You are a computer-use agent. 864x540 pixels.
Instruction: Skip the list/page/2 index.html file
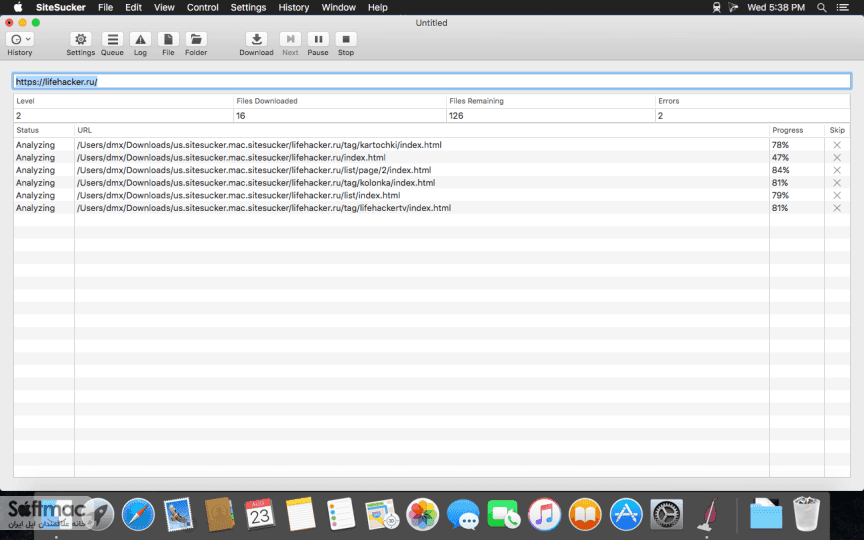[x=837, y=170]
